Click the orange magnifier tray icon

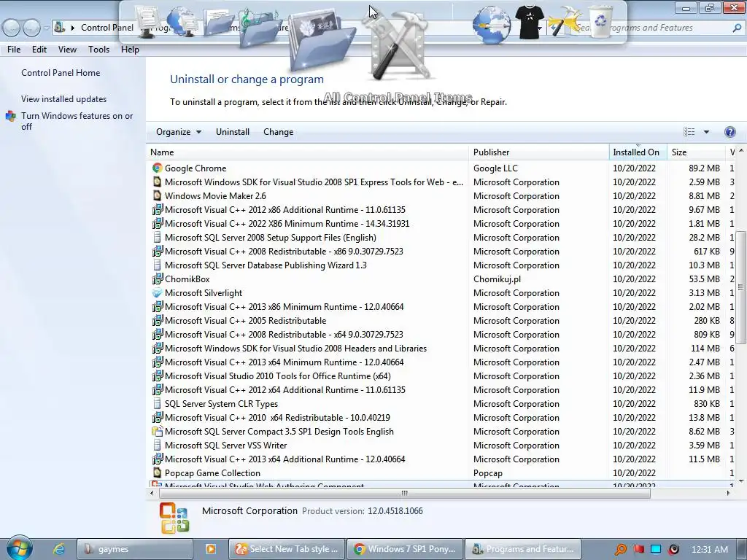[x=620, y=549]
